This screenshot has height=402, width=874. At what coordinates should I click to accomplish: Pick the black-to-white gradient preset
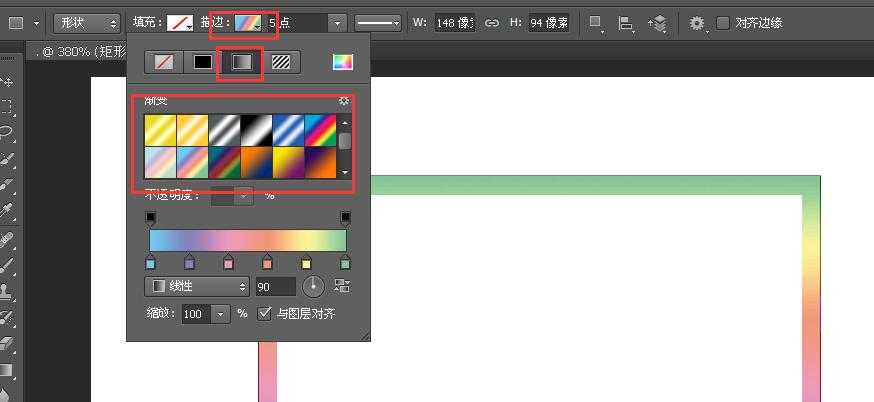click(255, 128)
